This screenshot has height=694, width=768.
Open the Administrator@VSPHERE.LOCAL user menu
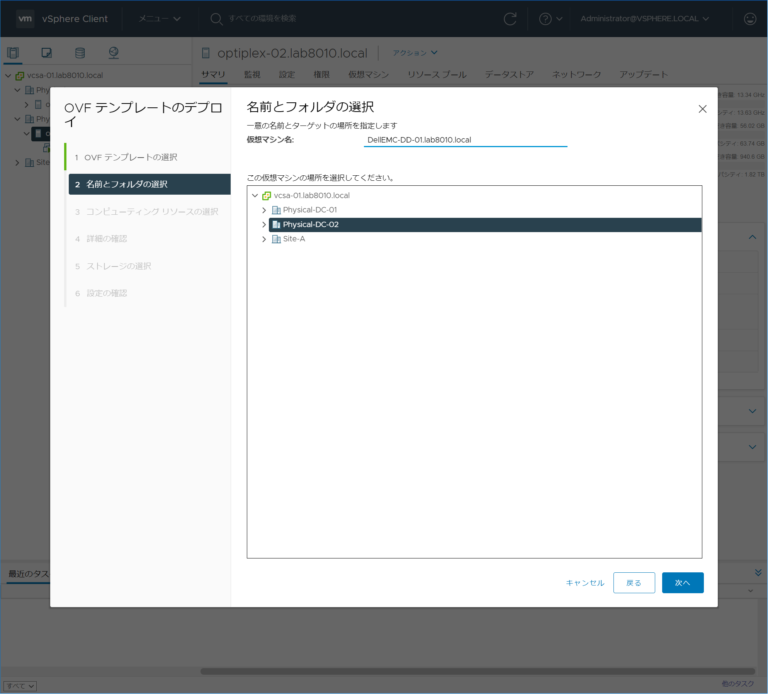[645, 19]
